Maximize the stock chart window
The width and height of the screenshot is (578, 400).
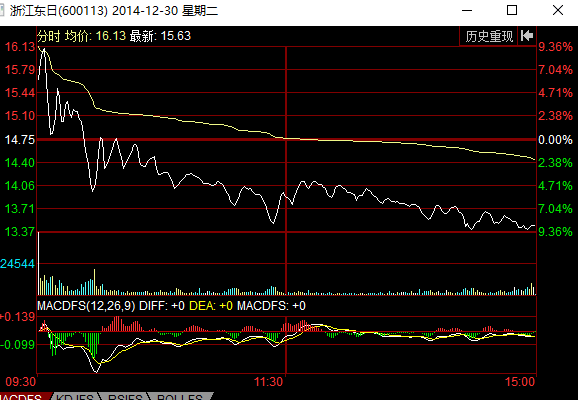(512, 10)
